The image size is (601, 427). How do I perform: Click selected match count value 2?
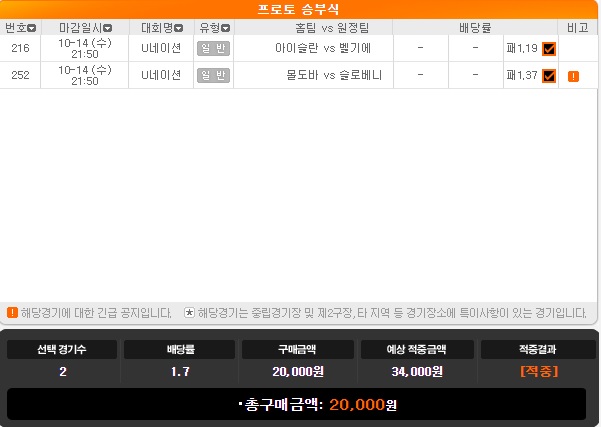tap(63, 371)
